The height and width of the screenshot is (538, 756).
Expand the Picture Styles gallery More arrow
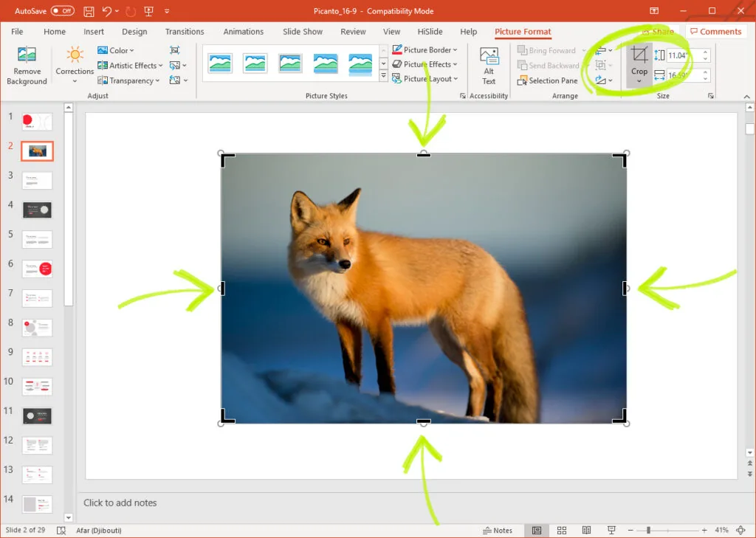coord(384,76)
